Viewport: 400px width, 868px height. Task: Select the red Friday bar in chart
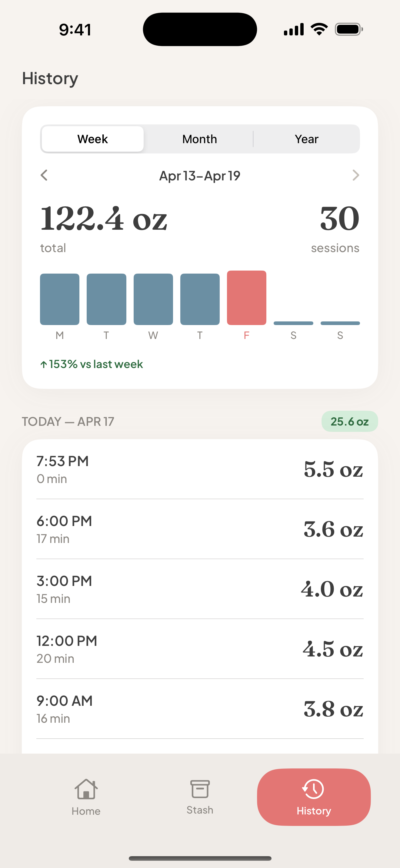coord(247,298)
